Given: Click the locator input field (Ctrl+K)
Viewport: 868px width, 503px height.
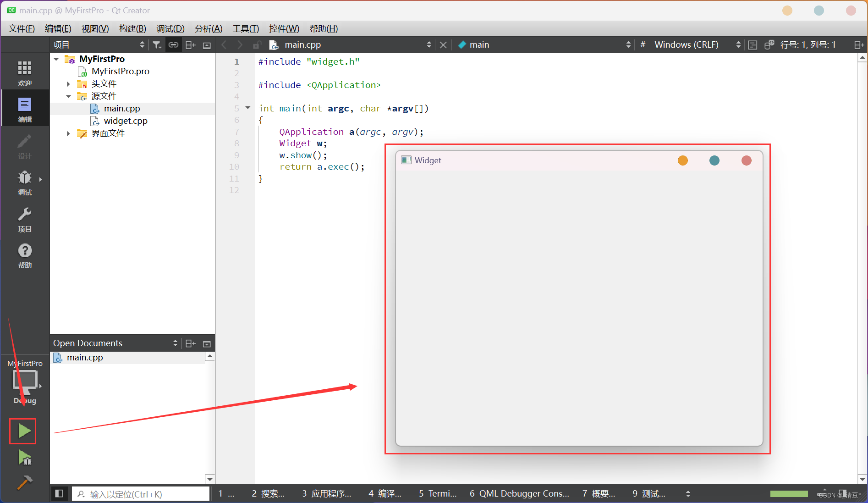Looking at the screenshot, I should pos(141,494).
